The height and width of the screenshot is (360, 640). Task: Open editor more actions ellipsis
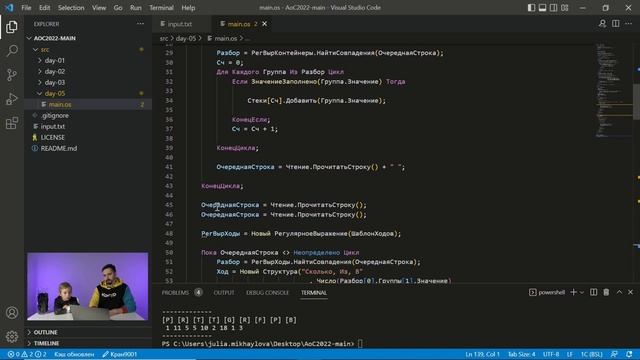(629, 24)
